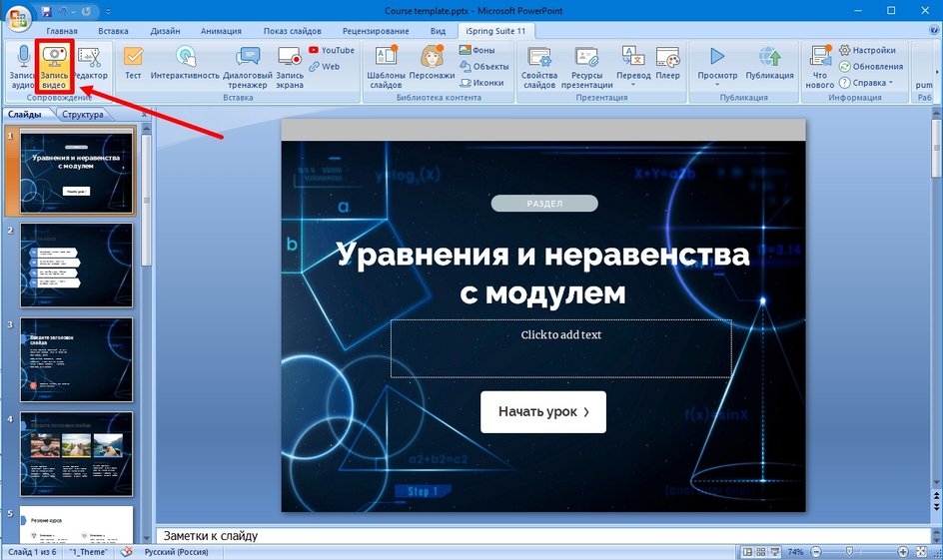The width and height of the screenshot is (943, 560).
Task: Save presentation from quick access toolbar
Action: pos(47,11)
